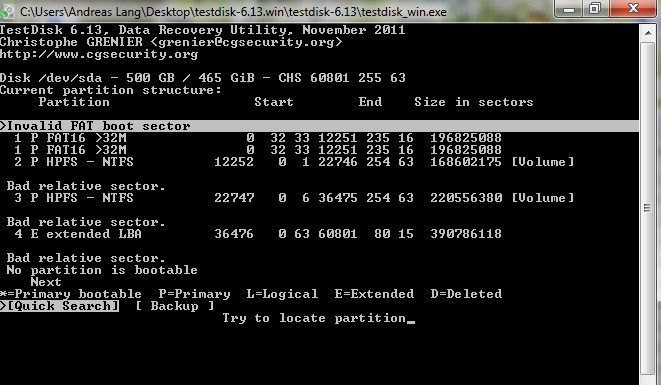Click the 'L=Logical' legend entry
This screenshot has width=661, height=385.
pos(282,294)
